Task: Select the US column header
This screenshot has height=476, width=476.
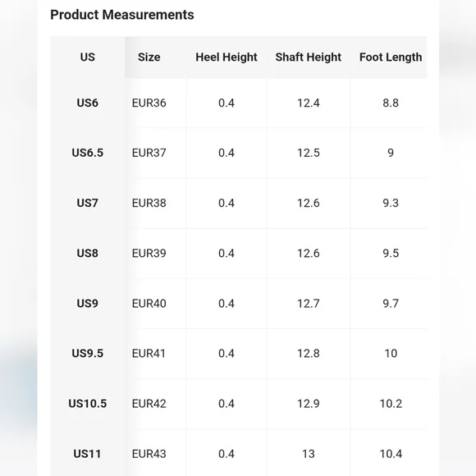Action: click(x=88, y=57)
